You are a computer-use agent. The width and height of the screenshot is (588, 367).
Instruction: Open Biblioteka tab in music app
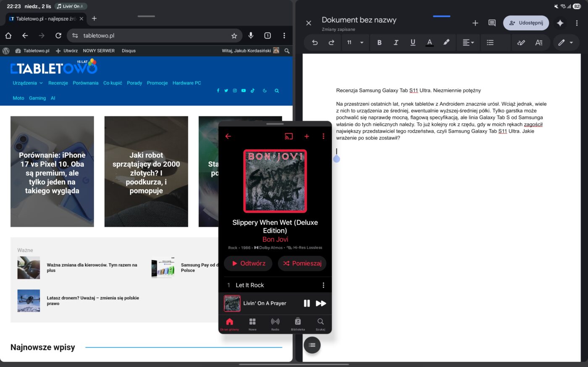click(298, 324)
